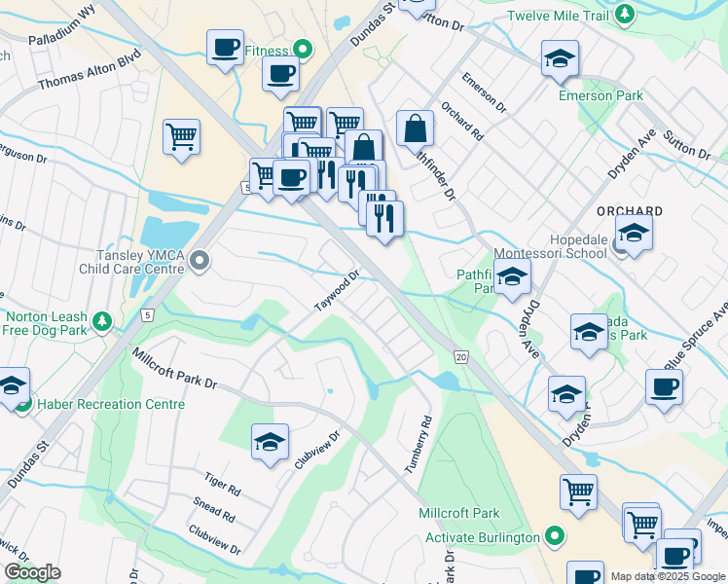Click the Millcroft Park label
The height and width of the screenshot is (584, 728).
point(458,513)
